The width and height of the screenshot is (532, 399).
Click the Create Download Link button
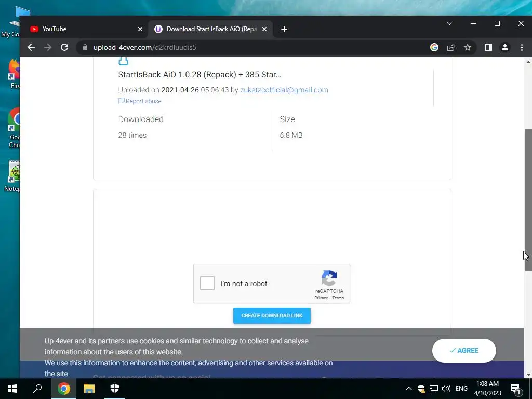(x=272, y=315)
